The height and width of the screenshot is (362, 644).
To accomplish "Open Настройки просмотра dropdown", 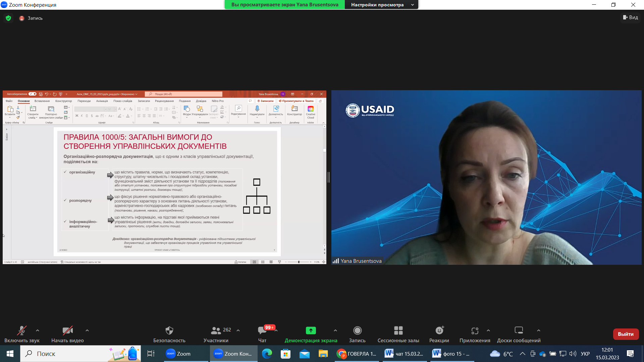I will [x=382, y=5].
